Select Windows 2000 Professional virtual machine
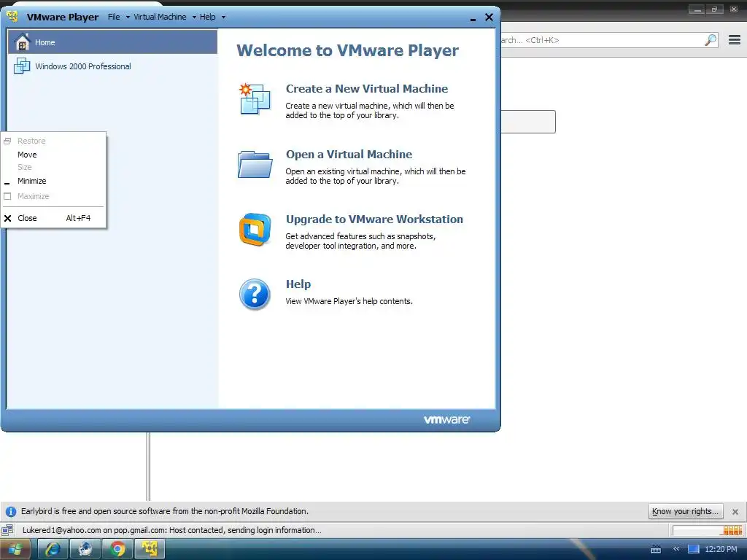 (x=83, y=66)
